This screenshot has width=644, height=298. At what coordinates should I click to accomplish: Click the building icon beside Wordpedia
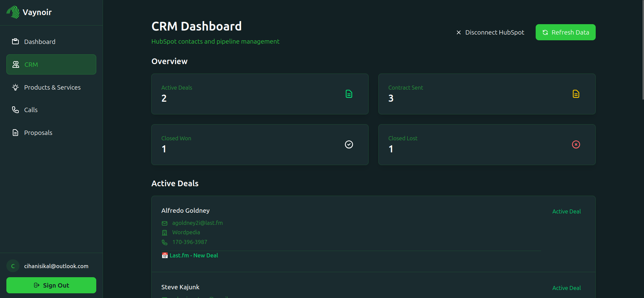(164, 233)
